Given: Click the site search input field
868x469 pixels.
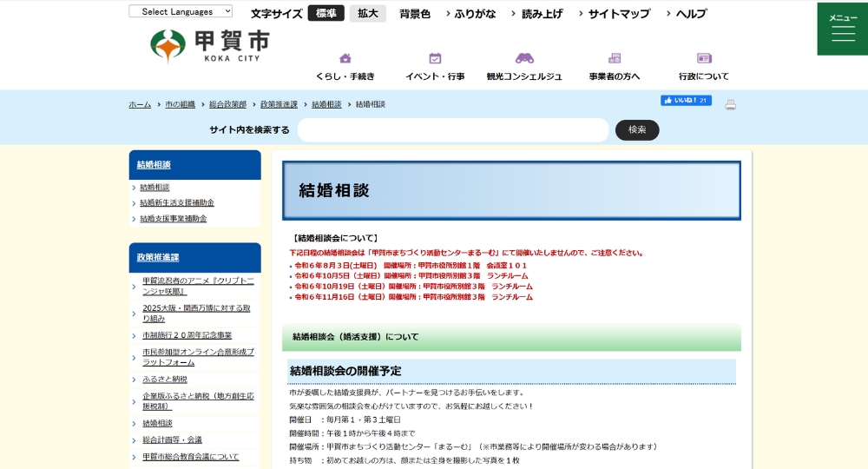Looking at the screenshot, I should 453,130.
